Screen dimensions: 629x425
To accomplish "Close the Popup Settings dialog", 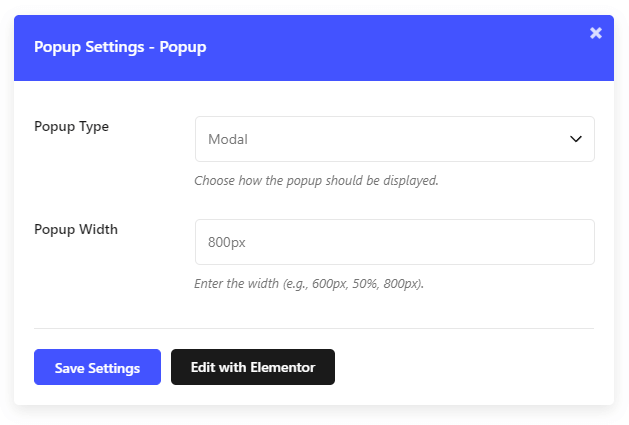I will coord(596,33).
